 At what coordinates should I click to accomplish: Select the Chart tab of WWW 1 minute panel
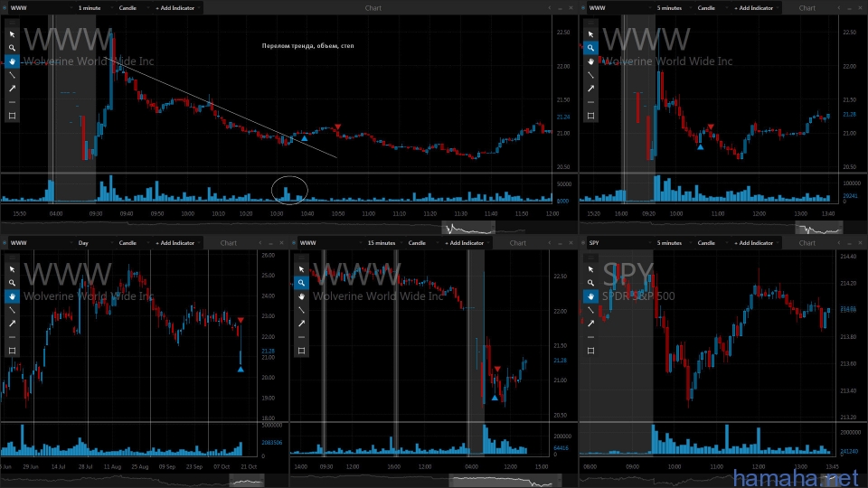click(x=373, y=8)
